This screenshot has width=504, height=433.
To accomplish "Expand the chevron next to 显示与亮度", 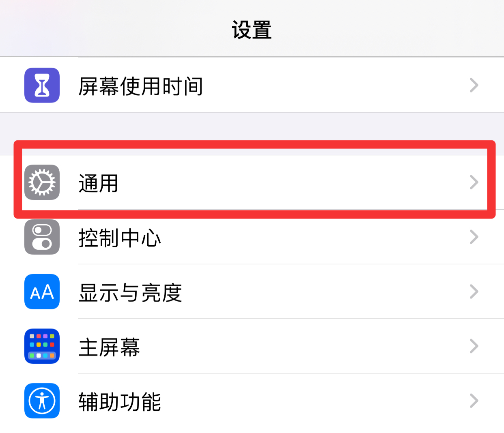I will 474,292.
